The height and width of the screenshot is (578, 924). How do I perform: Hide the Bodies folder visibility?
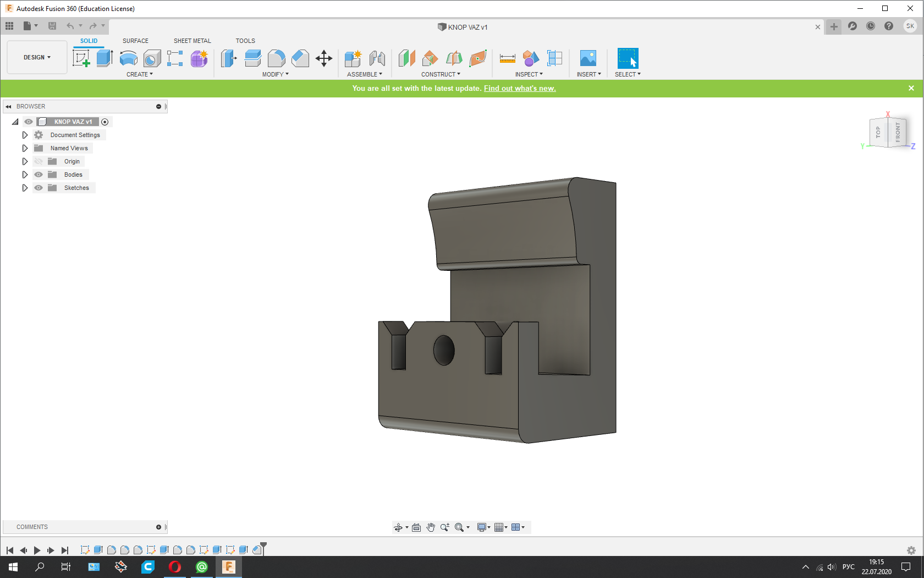pos(38,175)
